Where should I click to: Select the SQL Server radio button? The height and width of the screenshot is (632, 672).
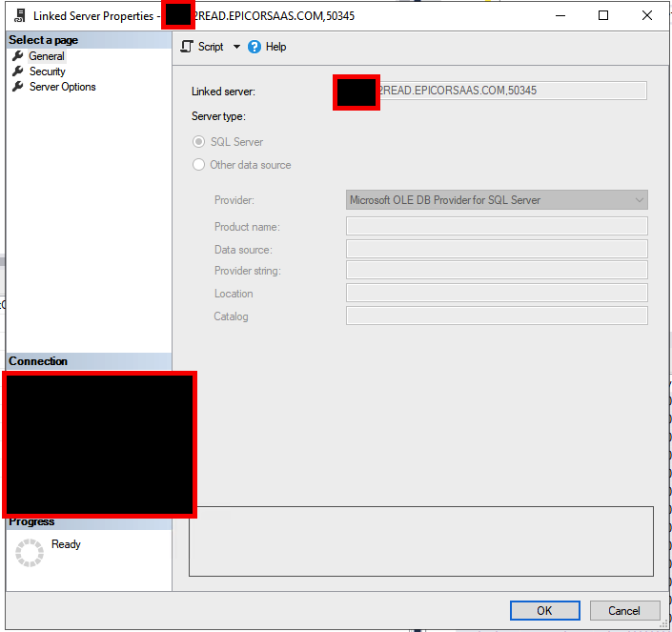(198, 142)
